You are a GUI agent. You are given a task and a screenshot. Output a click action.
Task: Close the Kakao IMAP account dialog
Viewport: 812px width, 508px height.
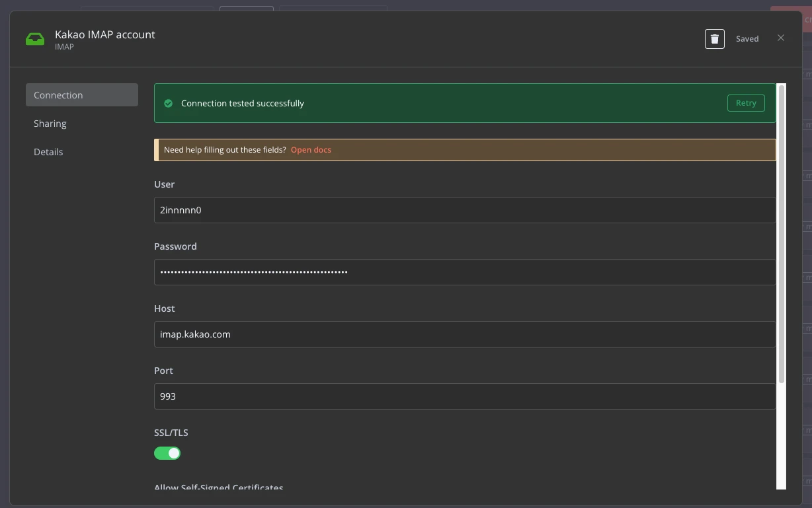click(781, 38)
